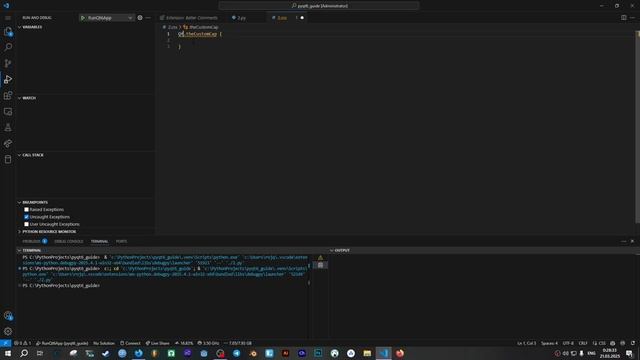Switch to the Problems panel tab
640x360 pixels.
(34, 241)
